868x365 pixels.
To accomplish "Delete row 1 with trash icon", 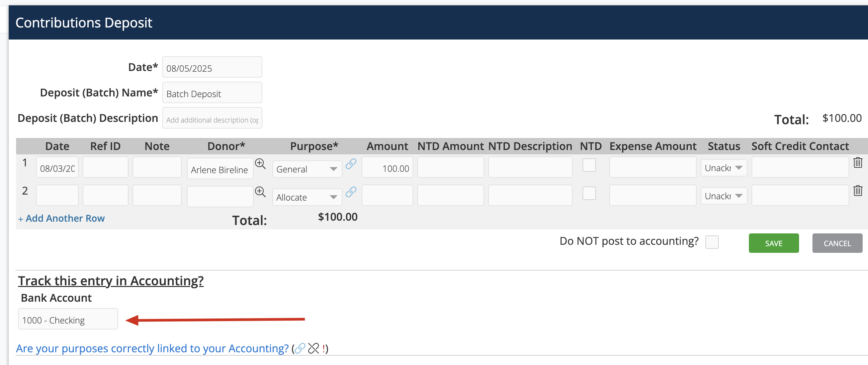I will click(858, 163).
